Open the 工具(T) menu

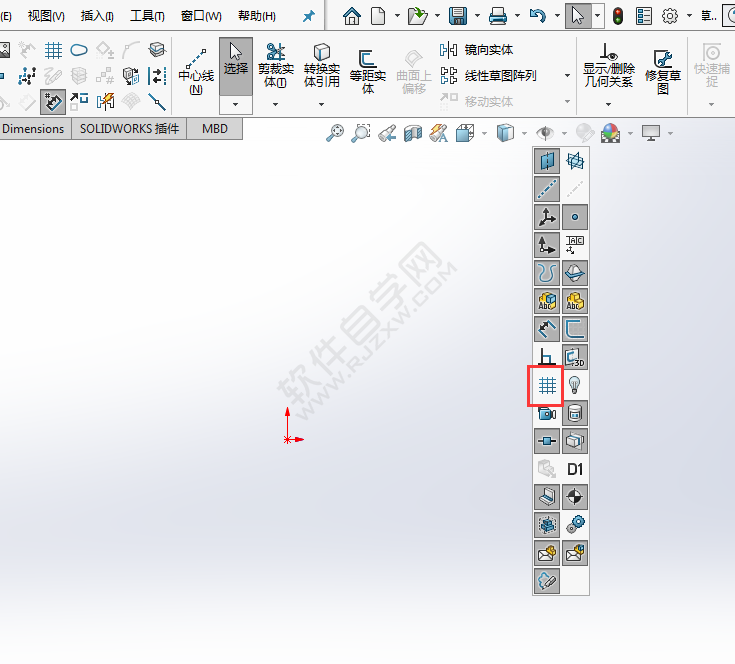(147, 16)
